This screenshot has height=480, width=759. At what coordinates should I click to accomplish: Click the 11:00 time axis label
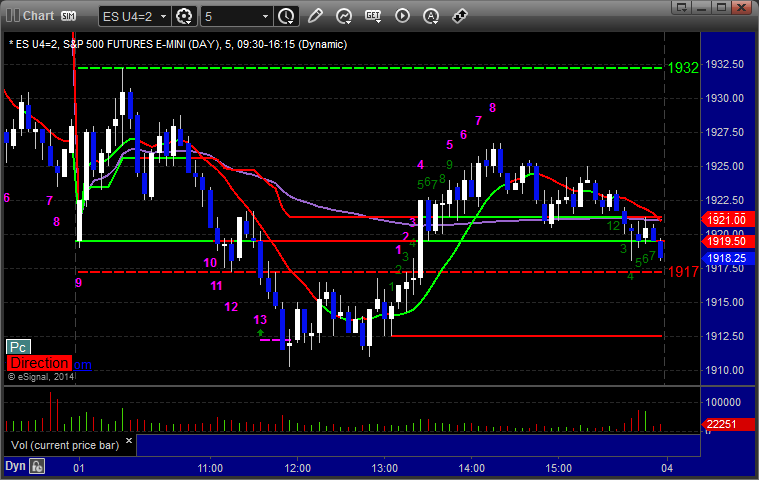pos(210,468)
